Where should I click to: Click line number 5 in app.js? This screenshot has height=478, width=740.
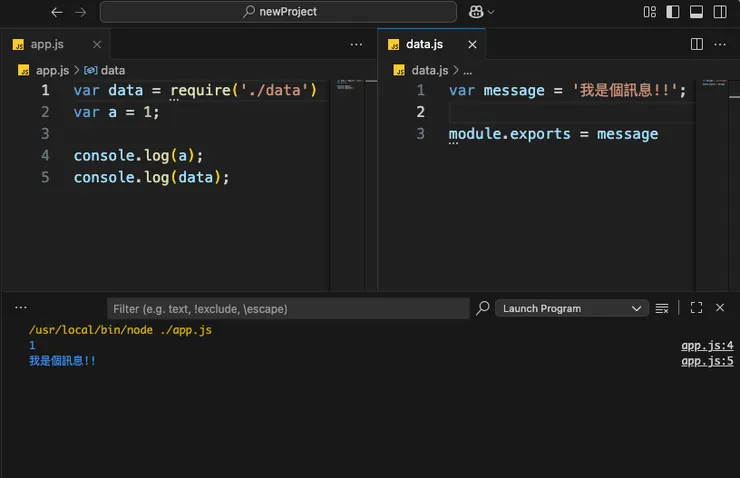coord(45,177)
